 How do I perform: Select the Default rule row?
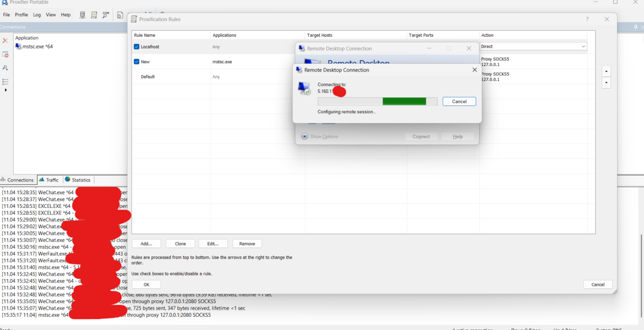click(x=148, y=76)
